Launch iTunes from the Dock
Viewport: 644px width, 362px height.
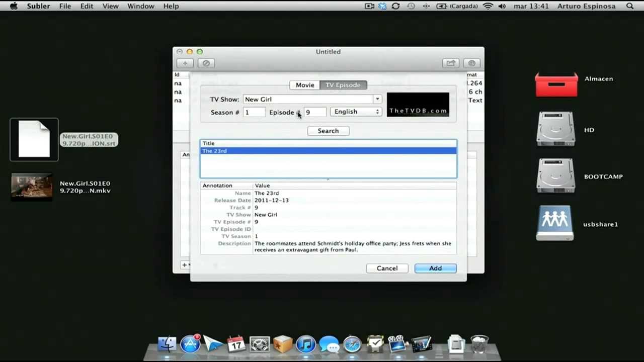pyautogui.click(x=306, y=344)
